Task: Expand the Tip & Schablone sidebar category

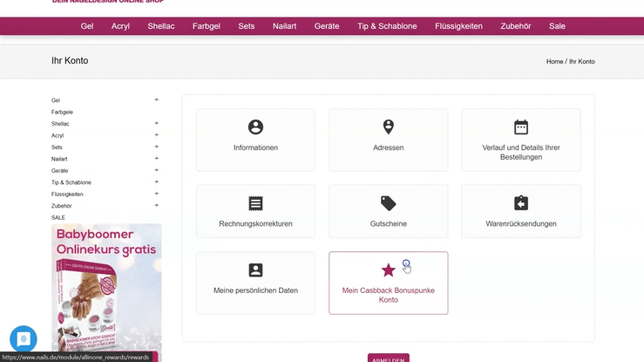Action: click(157, 181)
